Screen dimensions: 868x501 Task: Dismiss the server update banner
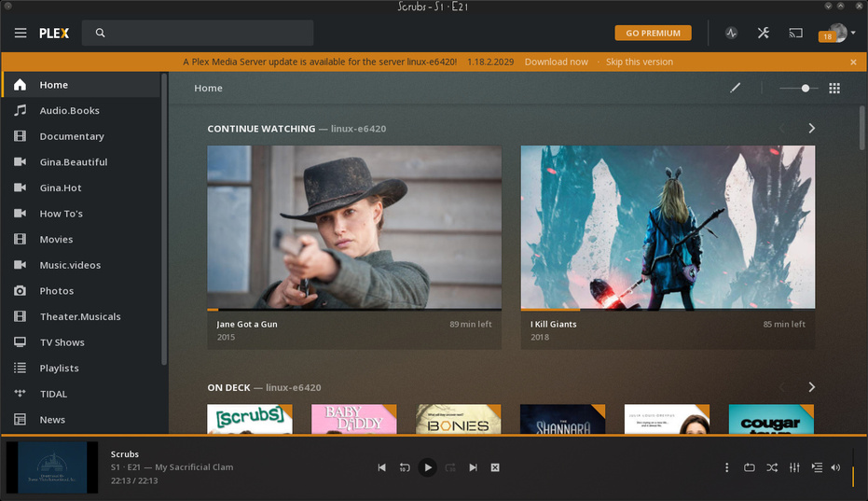point(854,63)
